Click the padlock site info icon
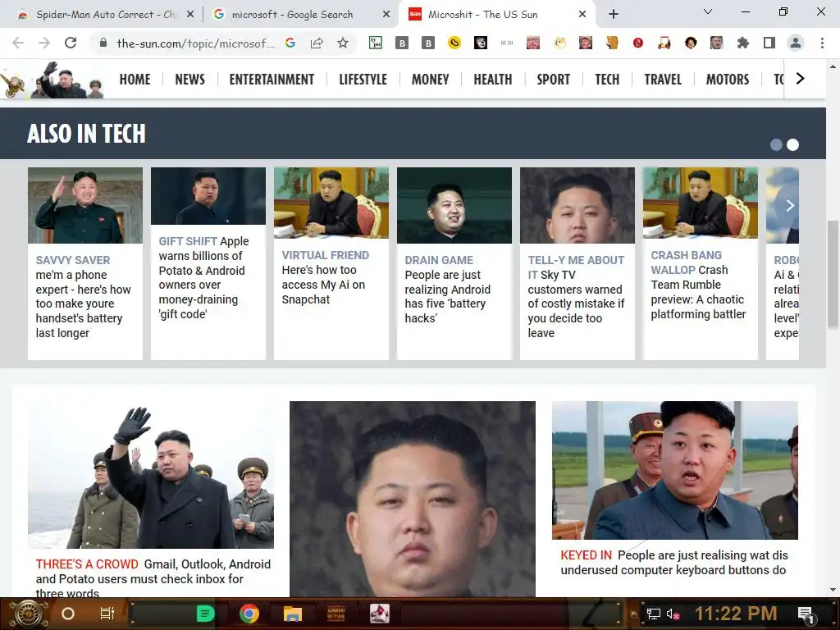This screenshot has height=630, width=840. [103, 43]
